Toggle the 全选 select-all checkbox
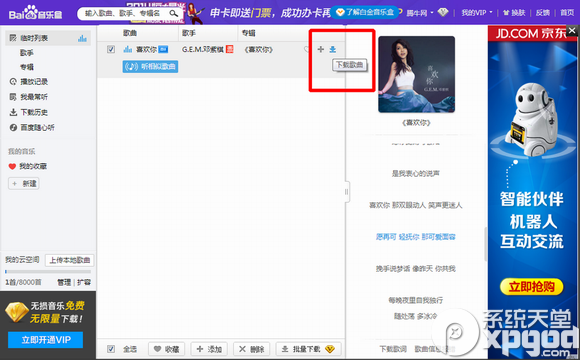The width and height of the screenshot is (580, 360). coord(111,349)
